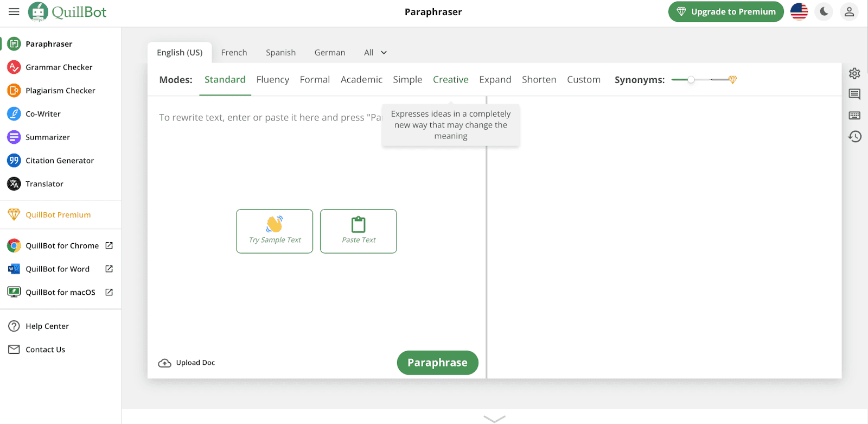Select the English (US) tab
Image resolution: width=868 pixels, height=424 pixels.
coord(180,53)
